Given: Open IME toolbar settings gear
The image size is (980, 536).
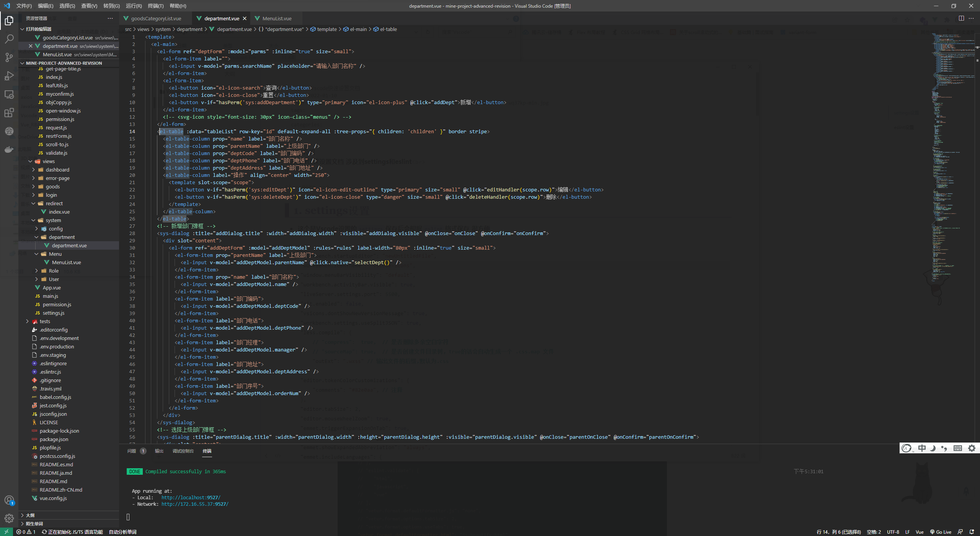Looking at the screenshot, I should [972, 448].
